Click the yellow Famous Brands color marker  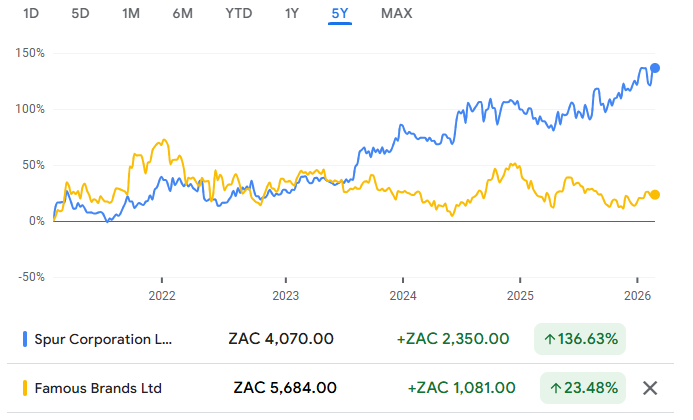(25, 388)
